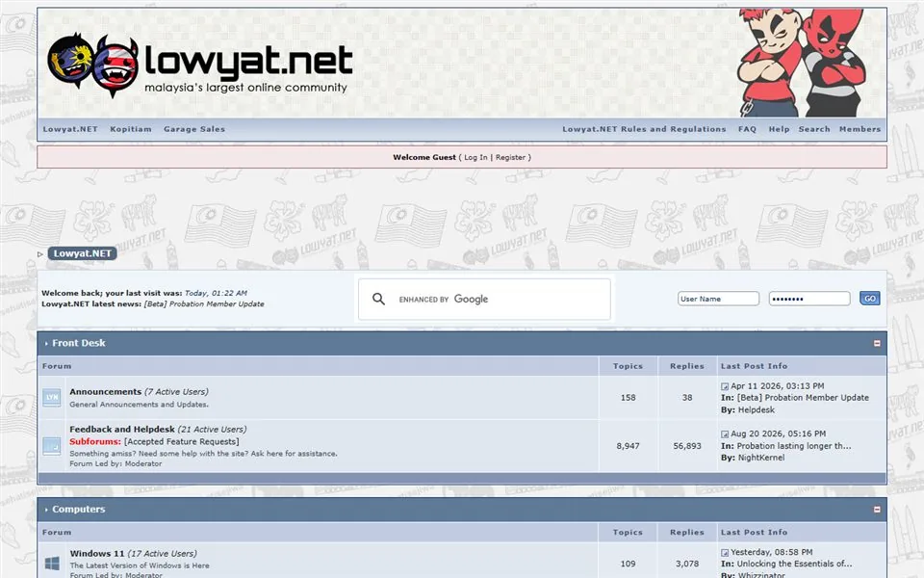Click the password input field
This screenshot has width=924, height=578.
(809, 299)
